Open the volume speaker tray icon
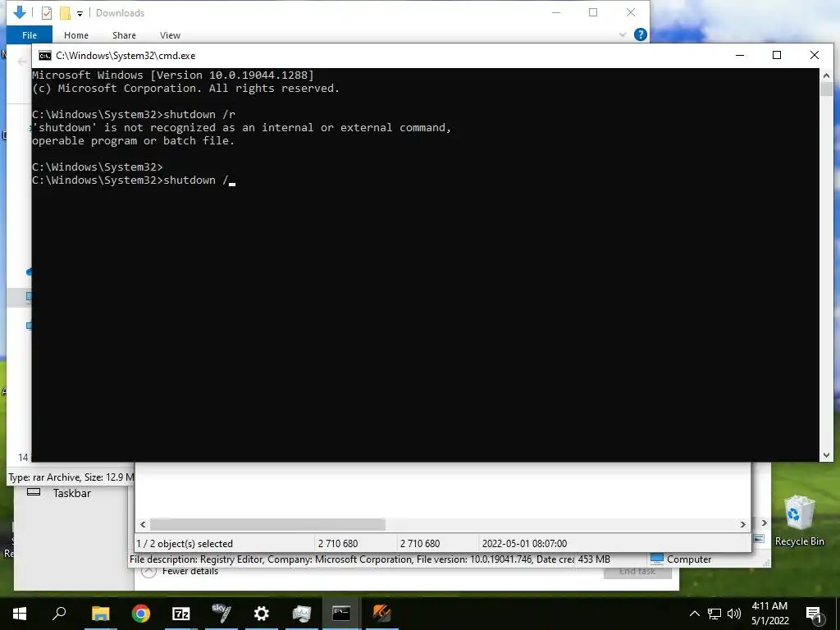The image size is (840, 630). (734, 614)
